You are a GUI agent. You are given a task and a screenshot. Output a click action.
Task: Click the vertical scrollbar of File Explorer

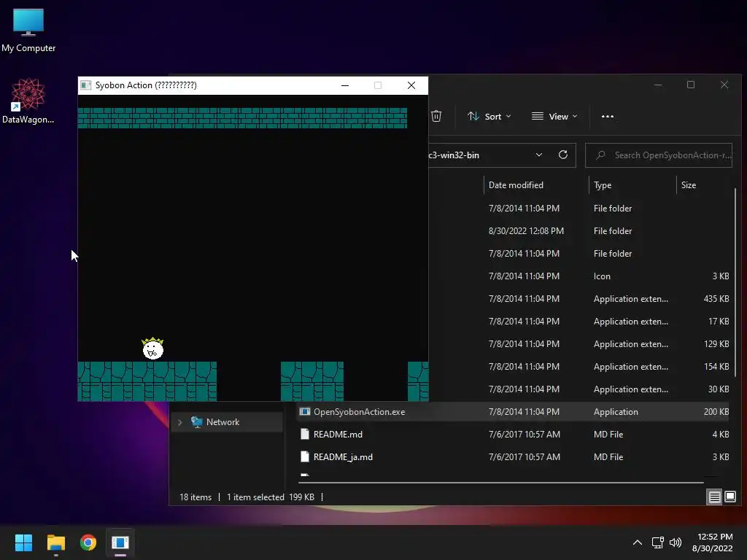pos(735,282)
